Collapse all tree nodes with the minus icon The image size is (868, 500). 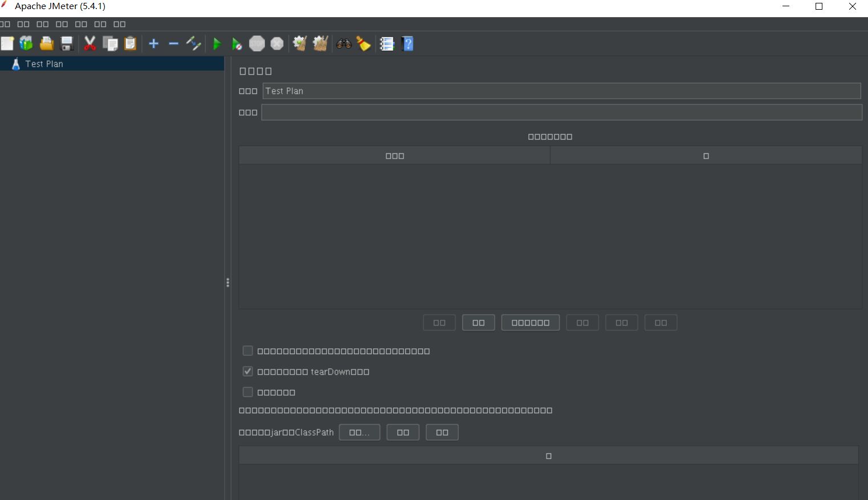pos(174,44)
